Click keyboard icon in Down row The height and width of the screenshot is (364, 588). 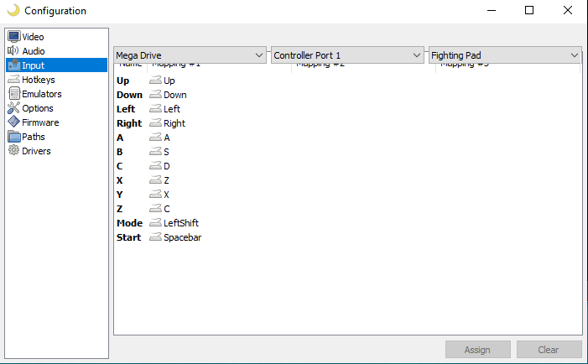click(155, 95)
